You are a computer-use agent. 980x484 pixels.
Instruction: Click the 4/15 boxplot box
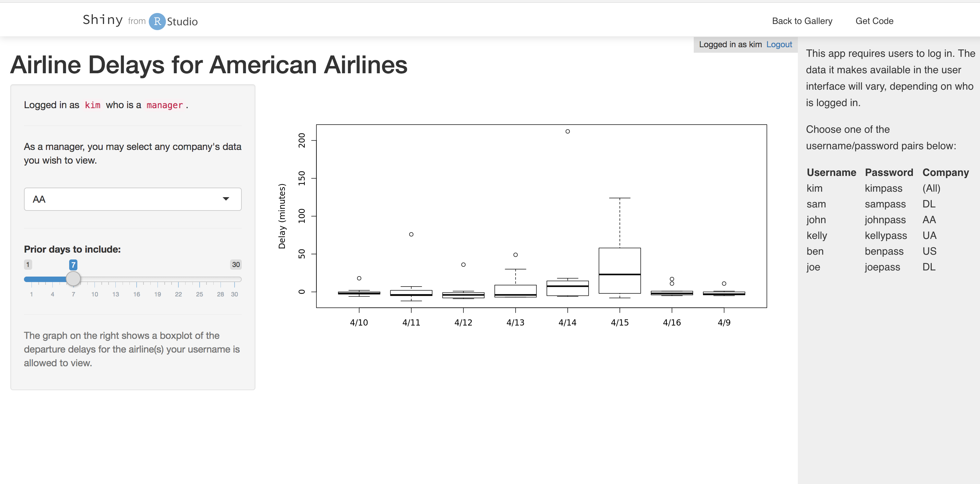point(619,271)
